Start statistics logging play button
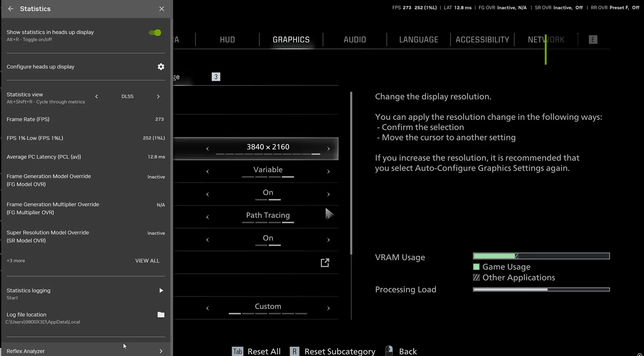This screenshot has width=644, height=356. coord(161,291)
